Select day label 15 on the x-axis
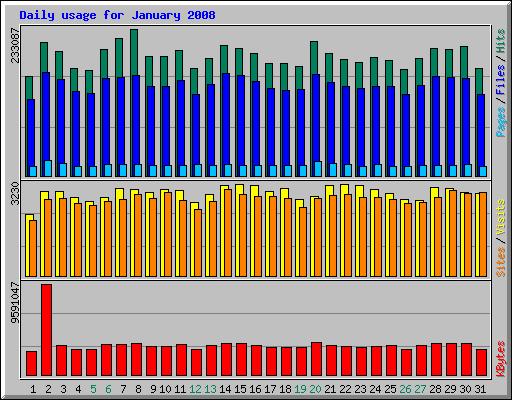 (240, 389)
